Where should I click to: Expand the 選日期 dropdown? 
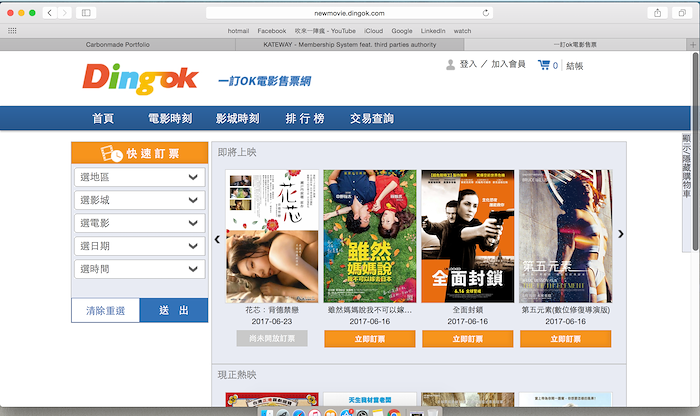coord(140,246)
